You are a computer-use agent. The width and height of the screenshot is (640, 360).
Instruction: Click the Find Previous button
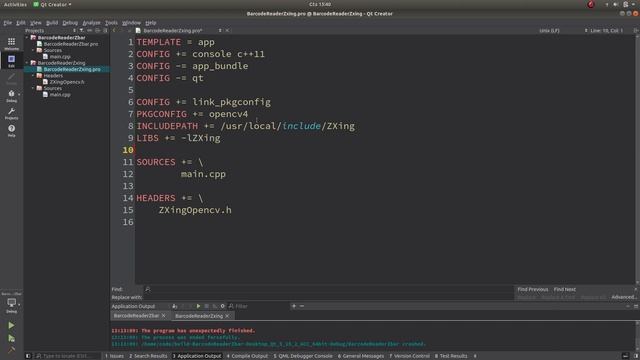[533, 289]
